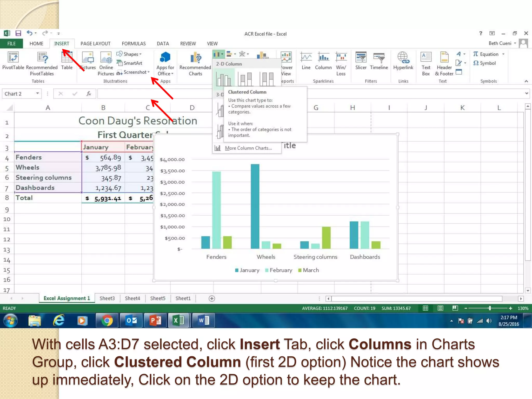Viewport: 532px width, 399px height.
Task: Switch to the FORMULAS tab
Action: click(134, 44)
